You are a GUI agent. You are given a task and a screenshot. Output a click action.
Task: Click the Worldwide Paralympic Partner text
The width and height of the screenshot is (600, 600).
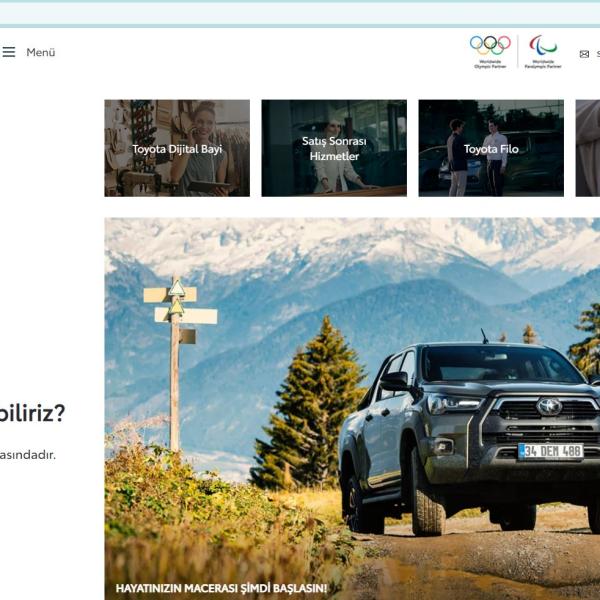point(544,64)
